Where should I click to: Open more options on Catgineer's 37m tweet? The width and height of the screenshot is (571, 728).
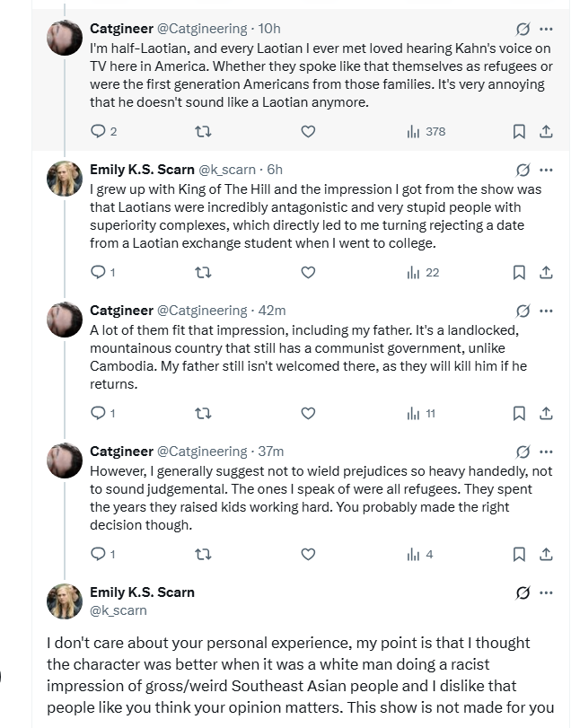(x=547, y=452)
